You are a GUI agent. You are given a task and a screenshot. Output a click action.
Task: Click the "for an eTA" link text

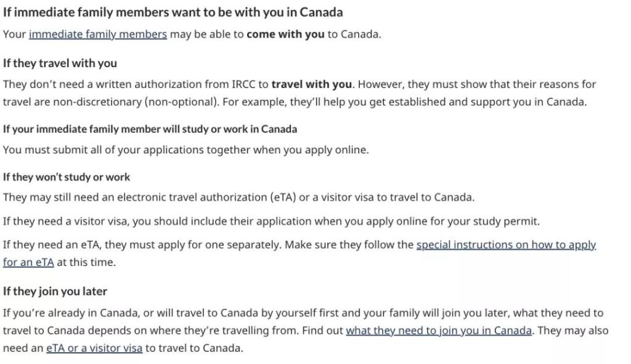(28, 262)
